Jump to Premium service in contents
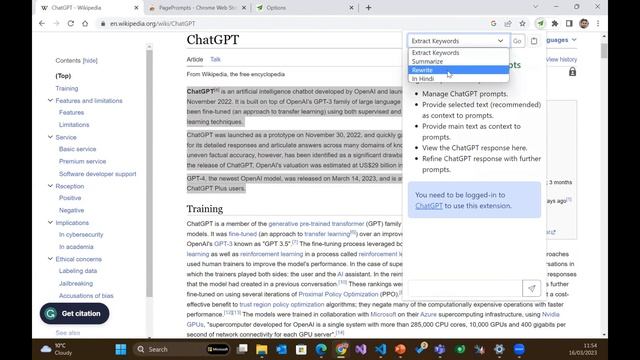Image resolution: width=640 pixels, height=360 pixels. (x=82, y=161)
